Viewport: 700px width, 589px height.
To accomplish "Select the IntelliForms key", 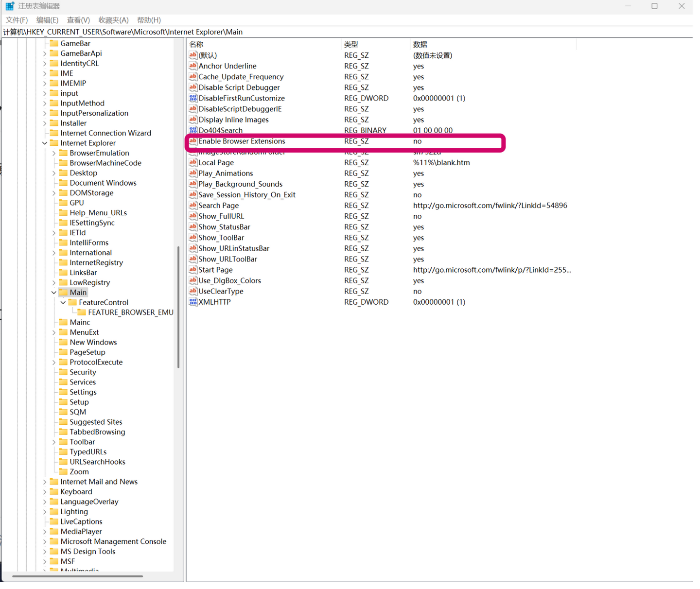I will pyautogui.click(x=89, y=243).
